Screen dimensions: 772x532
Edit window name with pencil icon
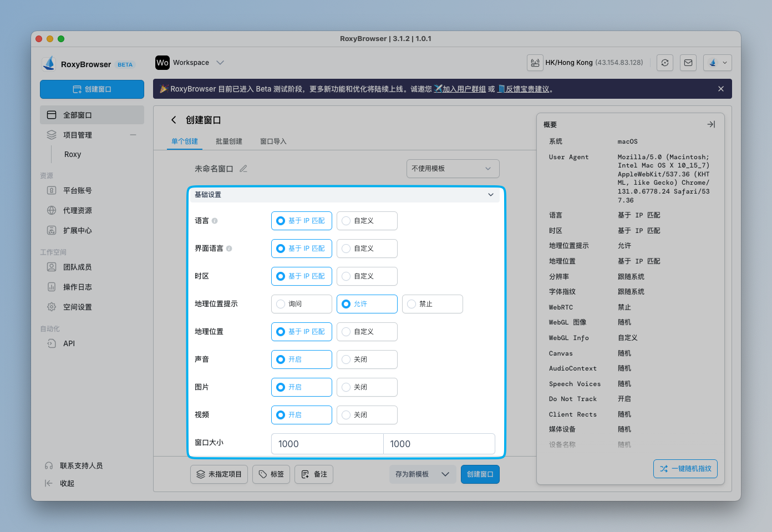[243, 169]
